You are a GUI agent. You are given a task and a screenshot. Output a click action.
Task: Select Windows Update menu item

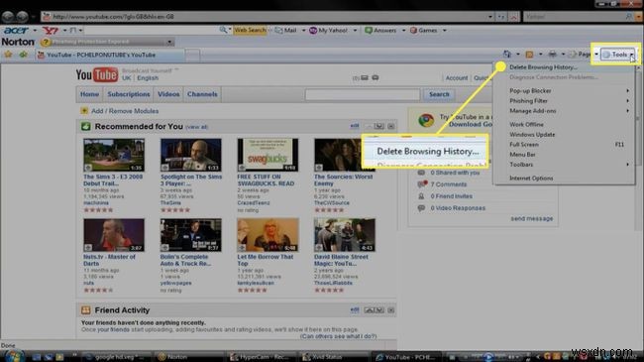(x=564, y=135)
